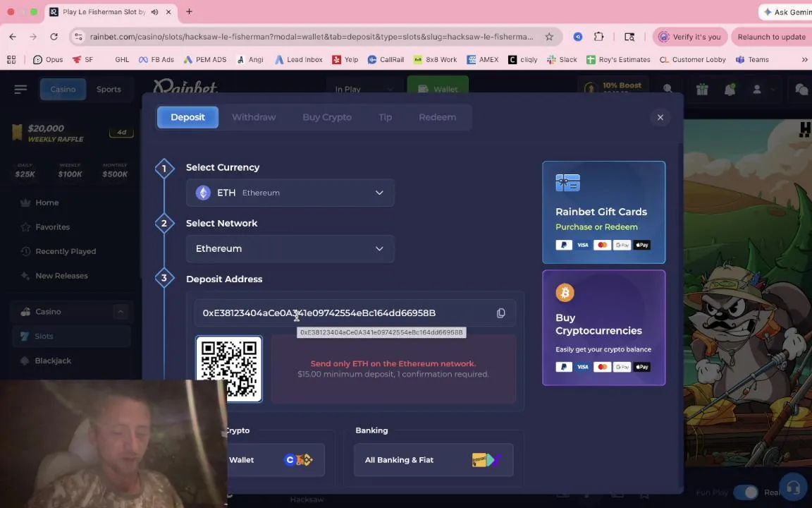Open the Select Network Ethereum dropdown

pyautogui.click(x=290, y=249)
